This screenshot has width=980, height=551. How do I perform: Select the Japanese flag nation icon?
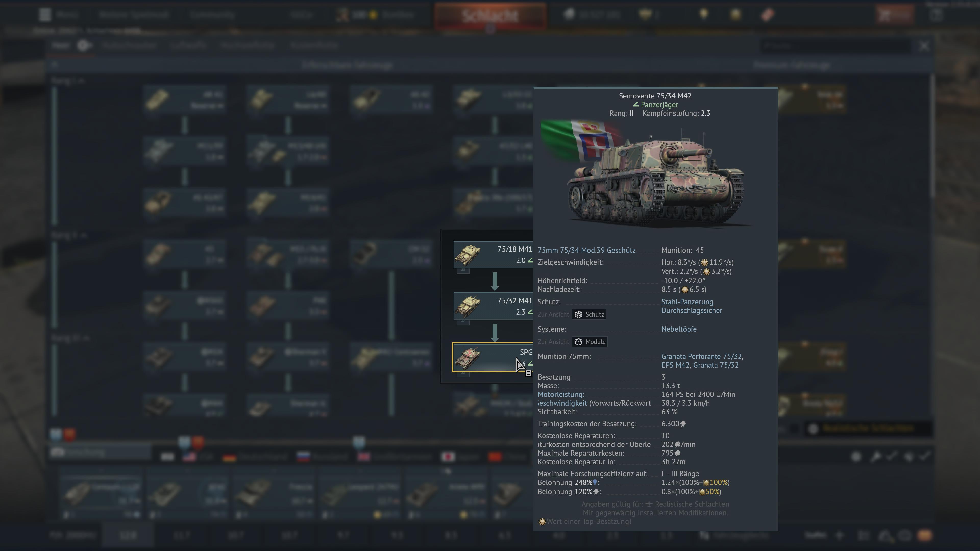448,457
